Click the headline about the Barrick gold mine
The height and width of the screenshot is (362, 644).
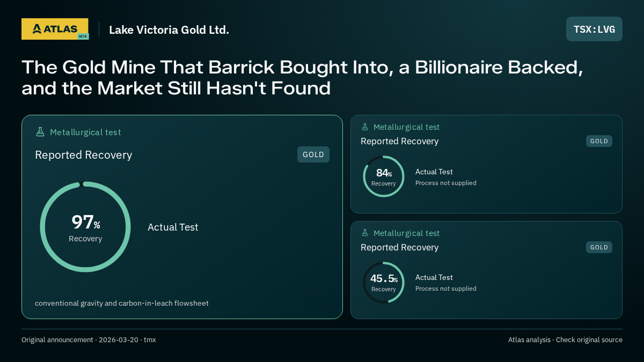point(302,77)
